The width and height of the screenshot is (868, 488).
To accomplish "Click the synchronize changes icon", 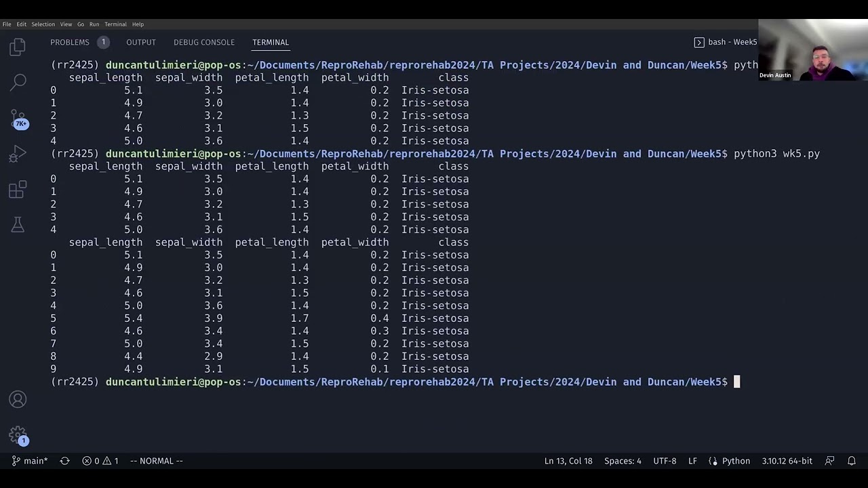I will pyautogui.click(x=64, y=461).
